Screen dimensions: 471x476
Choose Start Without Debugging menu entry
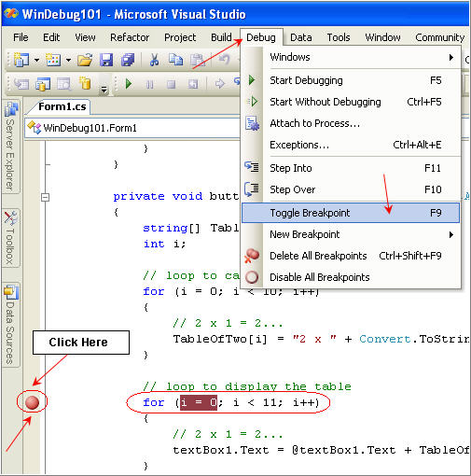pos(351,102)
